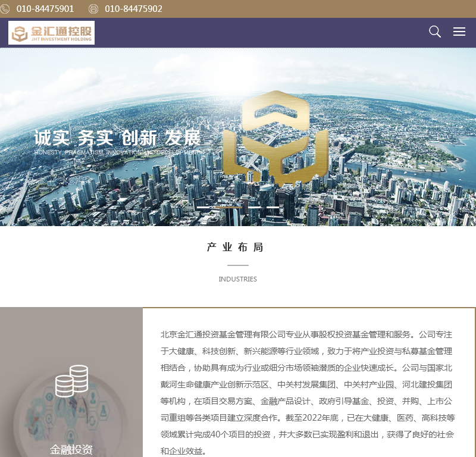Image resolution: width=476 pixels, height=457 pixels.
Task: Click banner slogan 诚实 务实 创新 发展
Action: coord(117,138)
